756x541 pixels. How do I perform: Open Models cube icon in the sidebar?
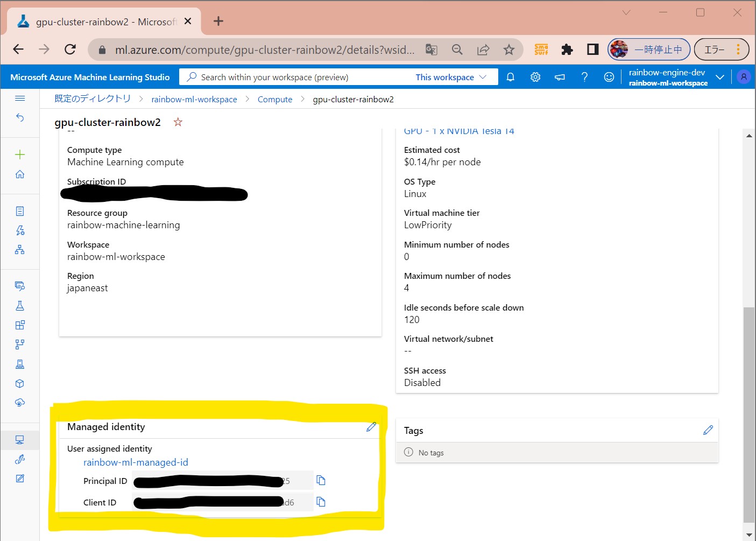(20, 384)
